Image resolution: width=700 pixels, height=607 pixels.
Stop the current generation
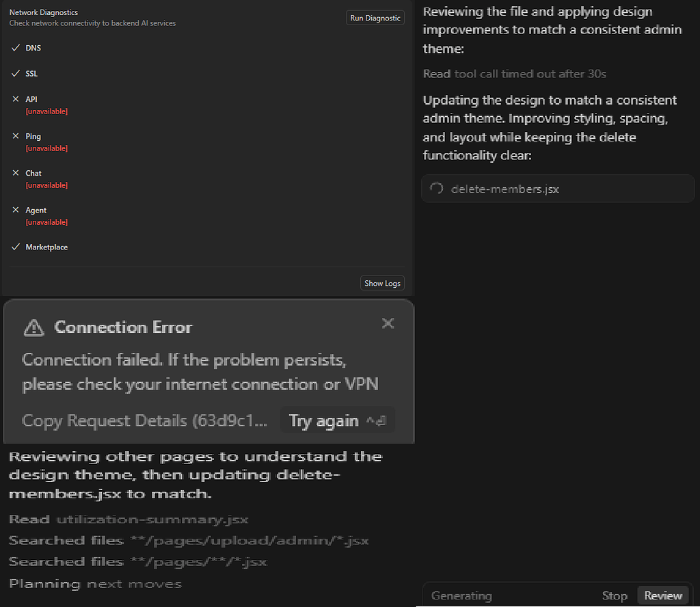coord(614,595)
